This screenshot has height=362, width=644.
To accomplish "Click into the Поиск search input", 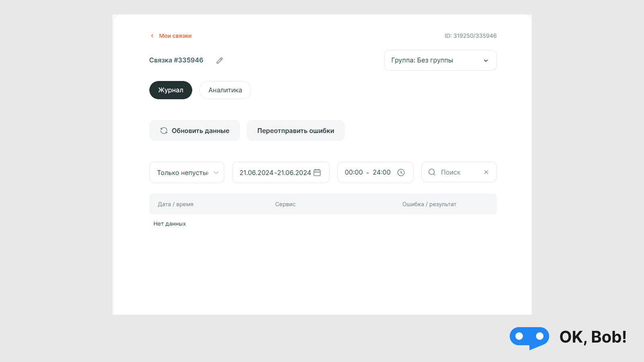I will coord(459,172).
